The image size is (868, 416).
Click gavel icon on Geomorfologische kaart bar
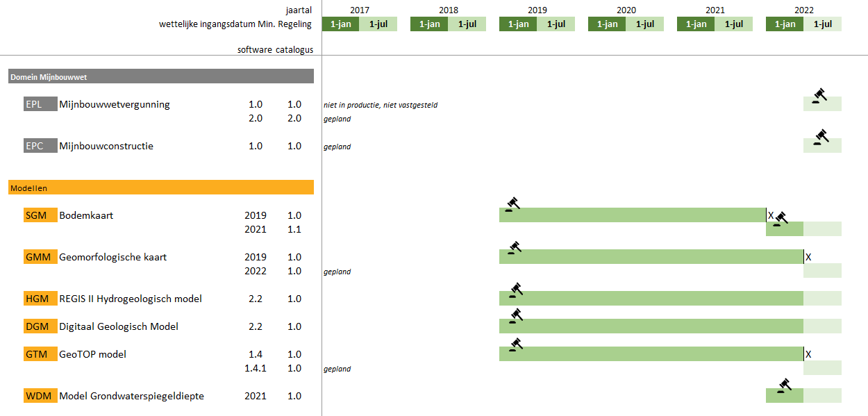pyautogui.click(x=514, y=248)
